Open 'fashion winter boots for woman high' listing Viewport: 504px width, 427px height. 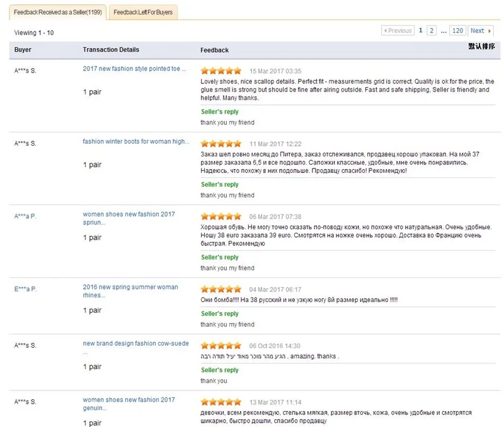135,141
